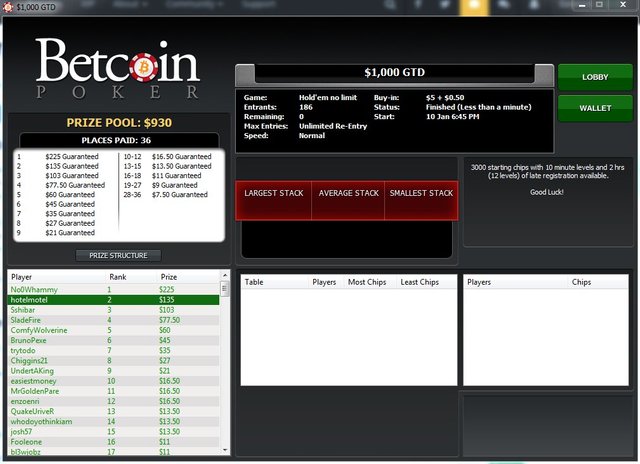
Task: Click the PRIZE POOL: $930 label
Action: tap(119, 123)
